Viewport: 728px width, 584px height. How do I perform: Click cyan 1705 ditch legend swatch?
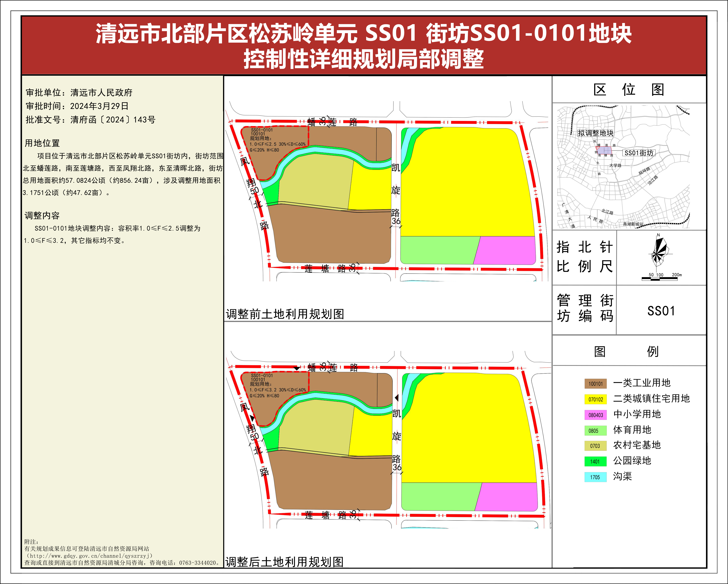pos(595,477)
